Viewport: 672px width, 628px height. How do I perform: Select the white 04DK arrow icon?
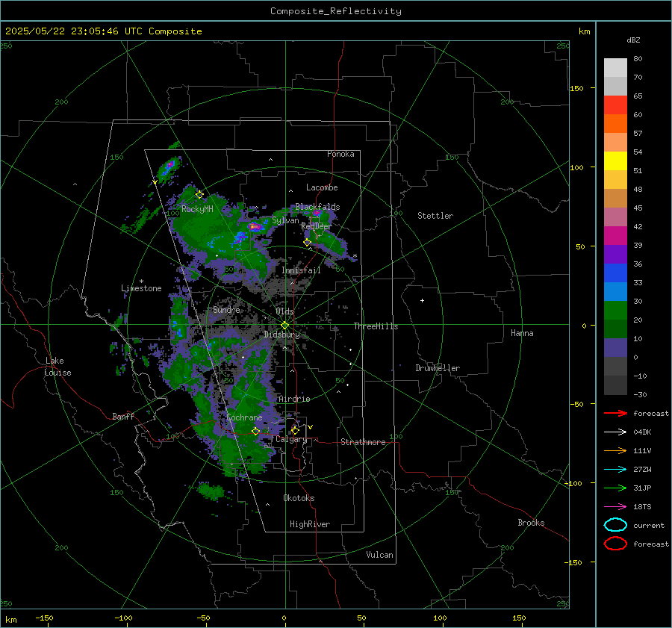click(615, 432)
